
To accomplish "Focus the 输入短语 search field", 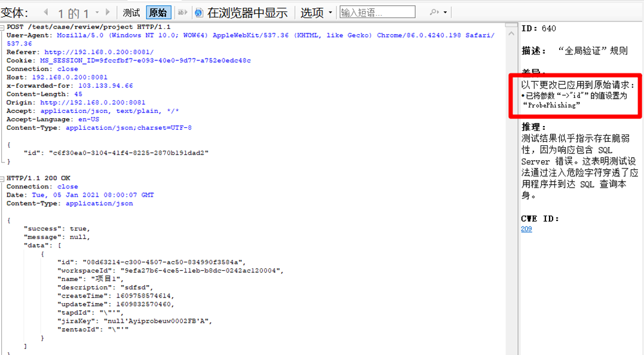I will (x=378, y=13).
